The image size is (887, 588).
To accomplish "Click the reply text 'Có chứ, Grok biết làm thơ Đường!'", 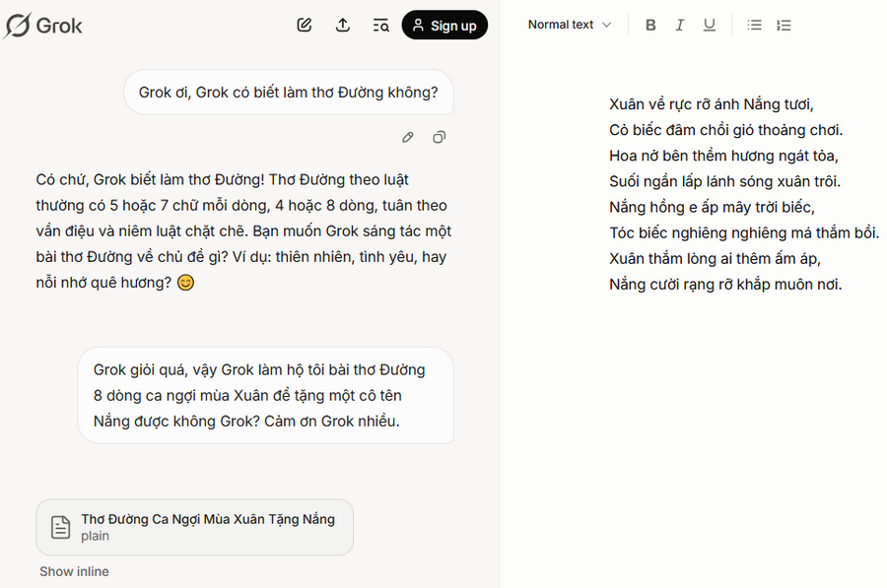I will pyautogui.click(x=150, y=180).
